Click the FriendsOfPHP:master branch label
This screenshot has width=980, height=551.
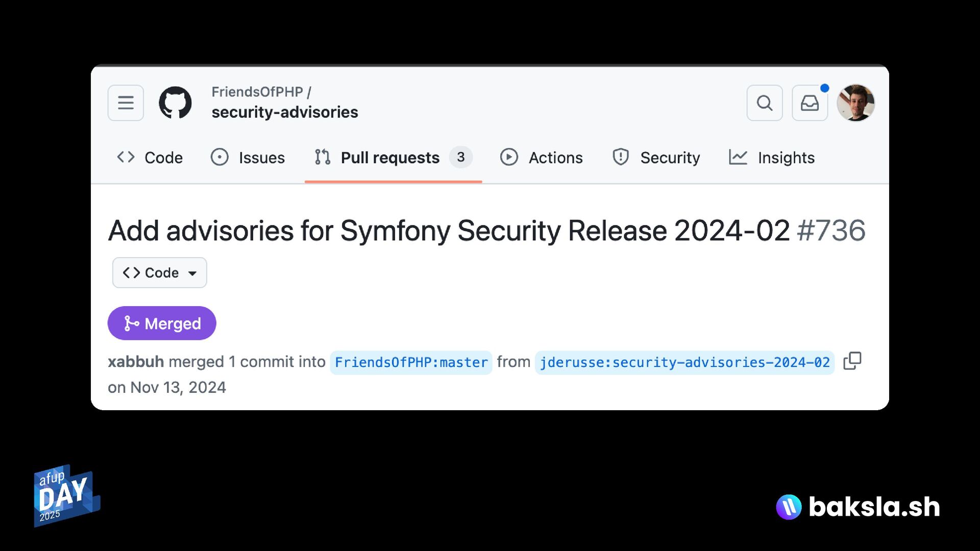(x=411, y=363)
